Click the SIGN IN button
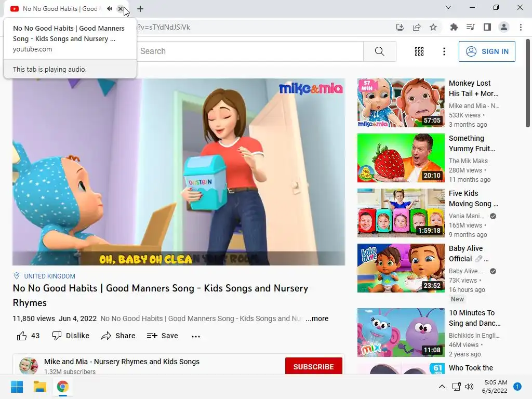The height and width of the screenshot is (399, 532). [487, 51]
